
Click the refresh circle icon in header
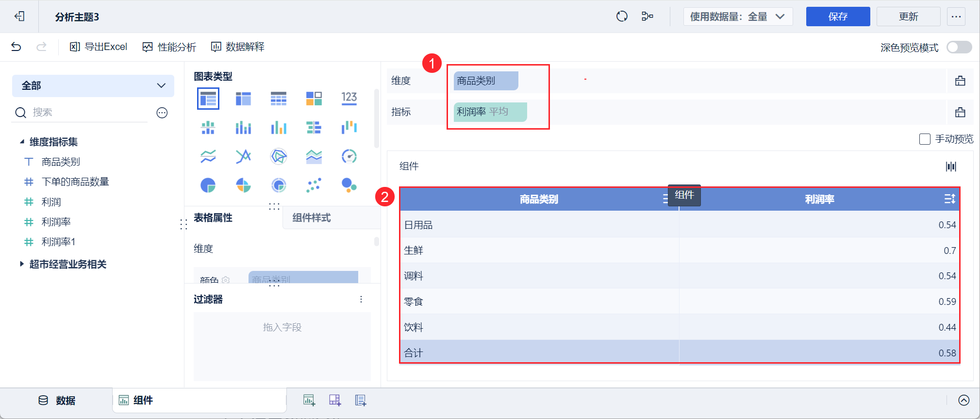tap(622, 17)
